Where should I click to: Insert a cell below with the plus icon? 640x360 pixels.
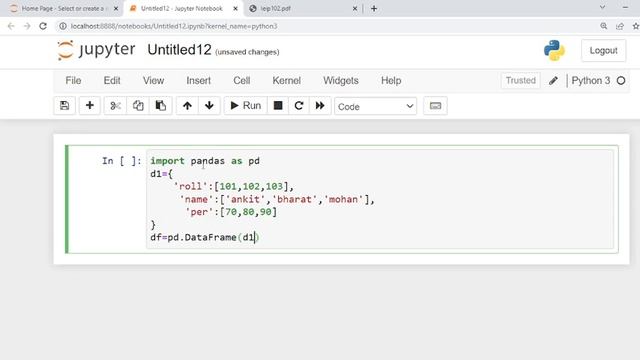pyautogui.click(x=89, y=106)
